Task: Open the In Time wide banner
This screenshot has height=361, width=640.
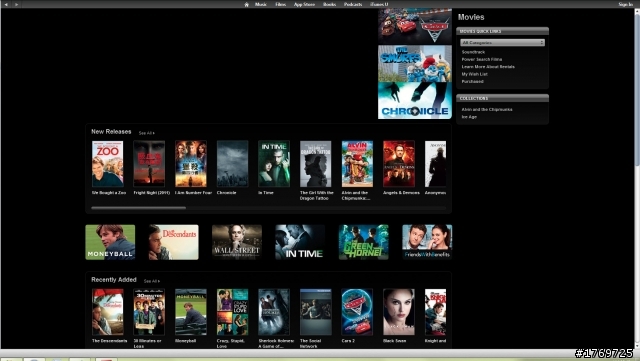Action: (x=300, y=242)
